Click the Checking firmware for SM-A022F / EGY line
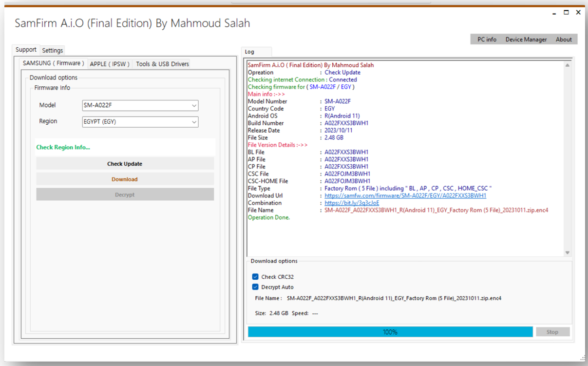Screen dimensions: 588x366 [x=301, y=87]
